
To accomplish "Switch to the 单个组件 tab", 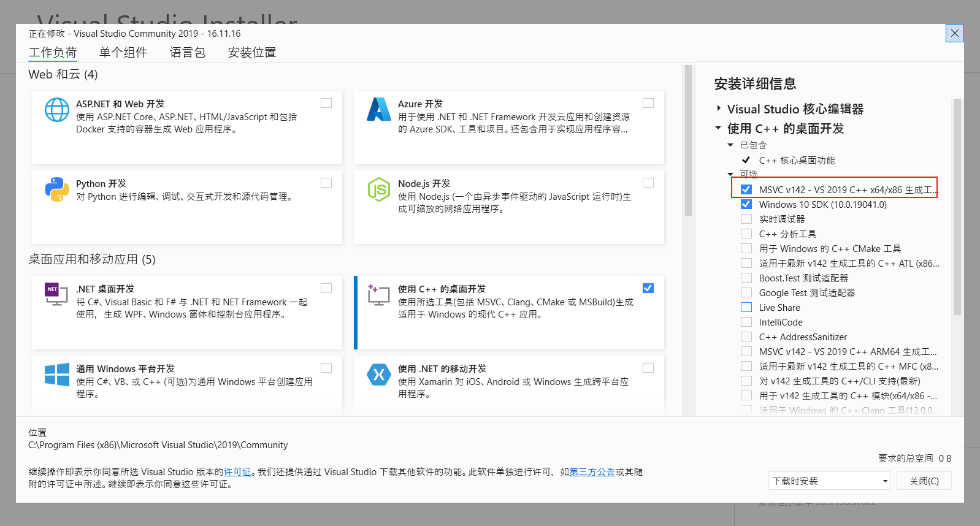I will [123, 53].
